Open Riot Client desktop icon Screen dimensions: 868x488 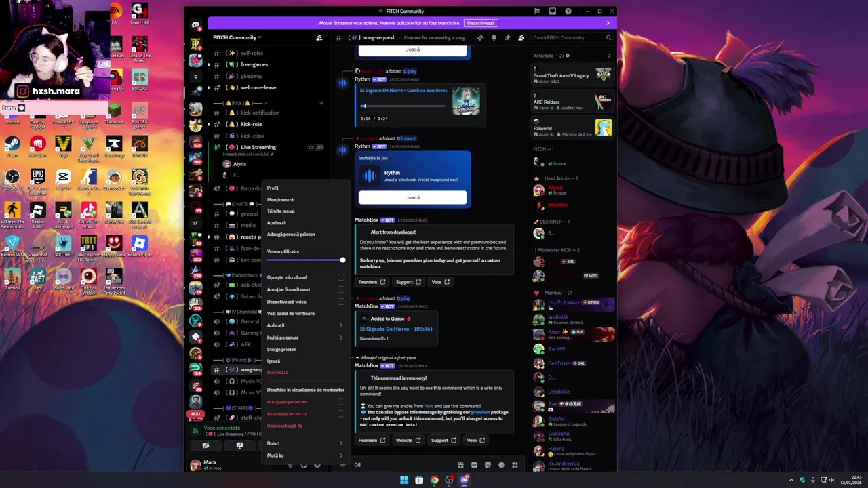[x=37, y=146]
